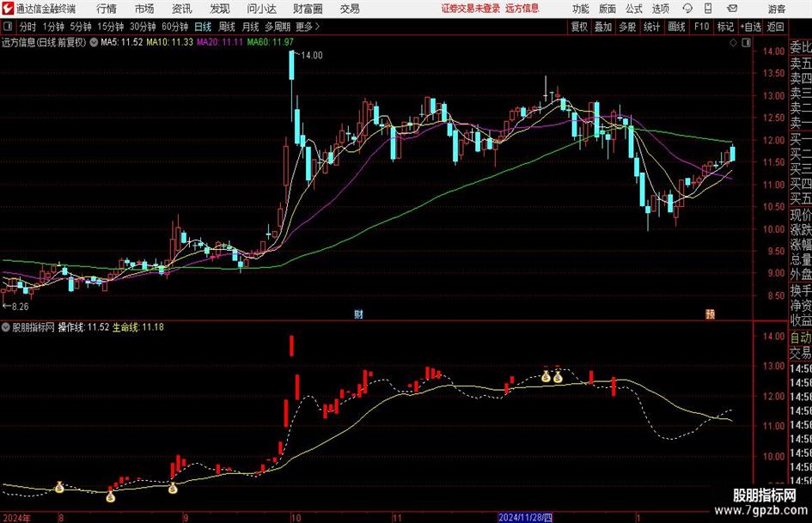Click the MA60: 11.97 indicator label

click(x=271, y=42)
